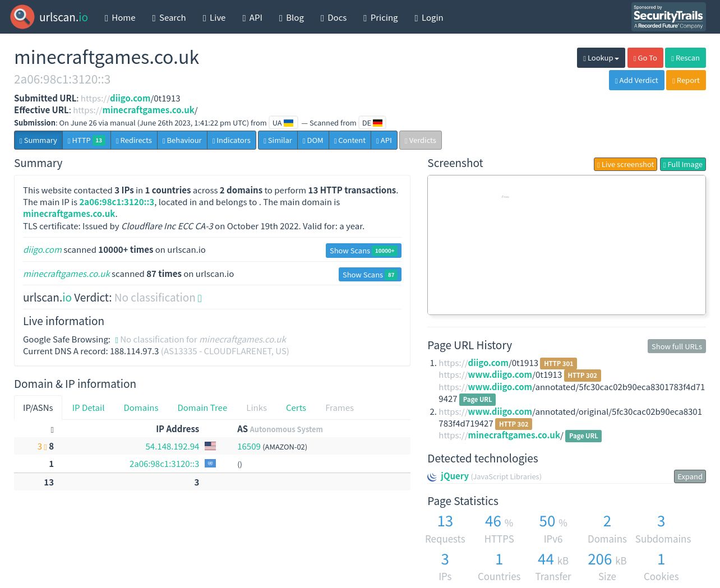
Task: Open the Full Image button
Action: coord(683,164)
